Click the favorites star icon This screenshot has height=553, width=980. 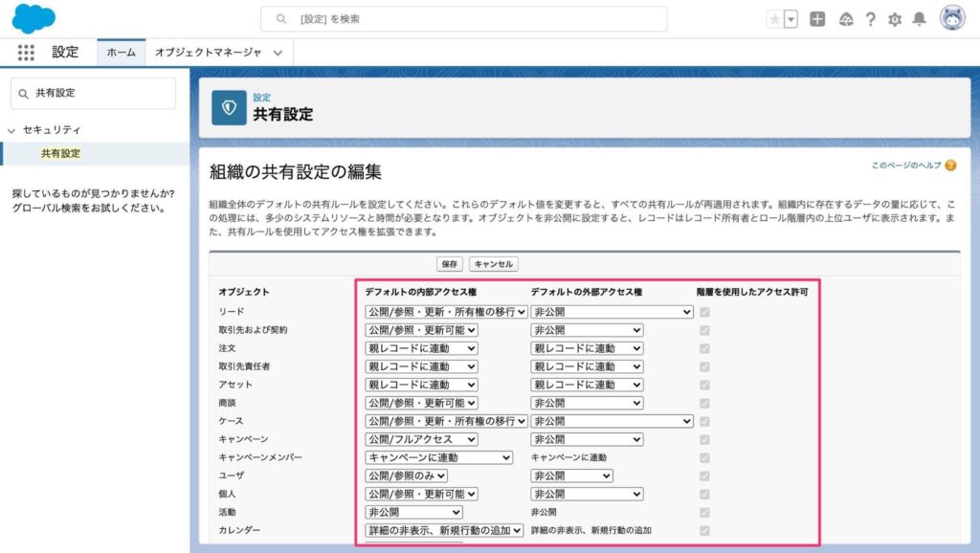pos(774,19)
